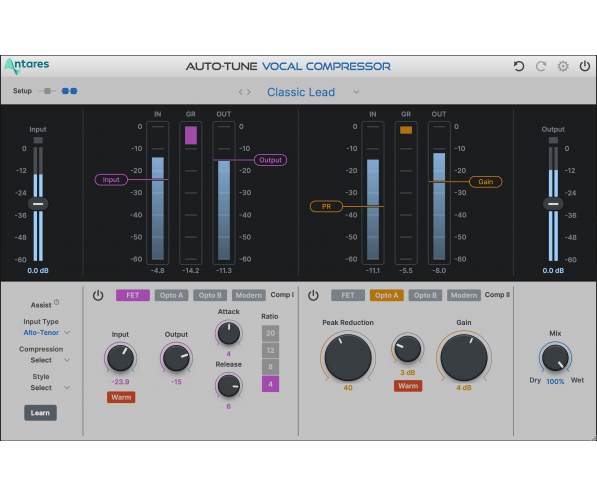
Task: Select ratio 8
Action: pos(270,367)
